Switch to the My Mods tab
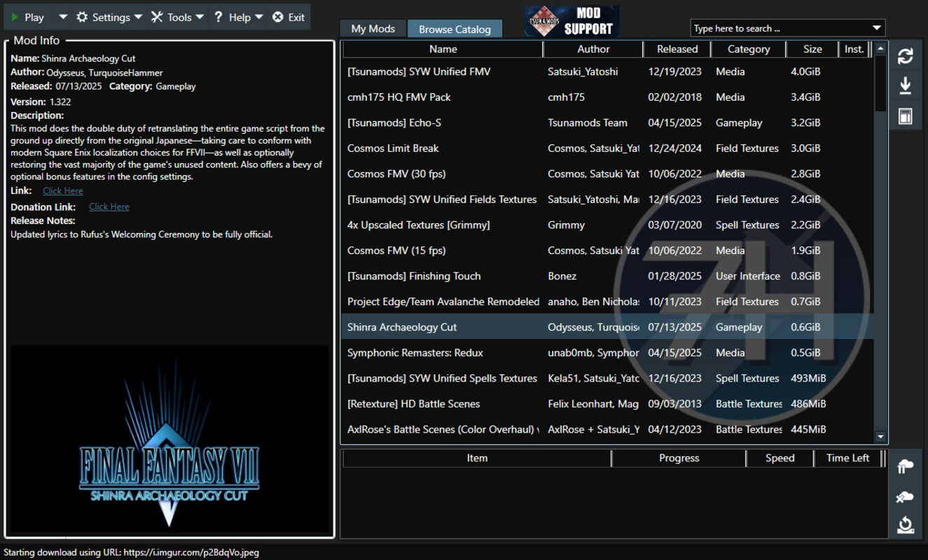Screen dimensions: 928x560 point(373,29)
